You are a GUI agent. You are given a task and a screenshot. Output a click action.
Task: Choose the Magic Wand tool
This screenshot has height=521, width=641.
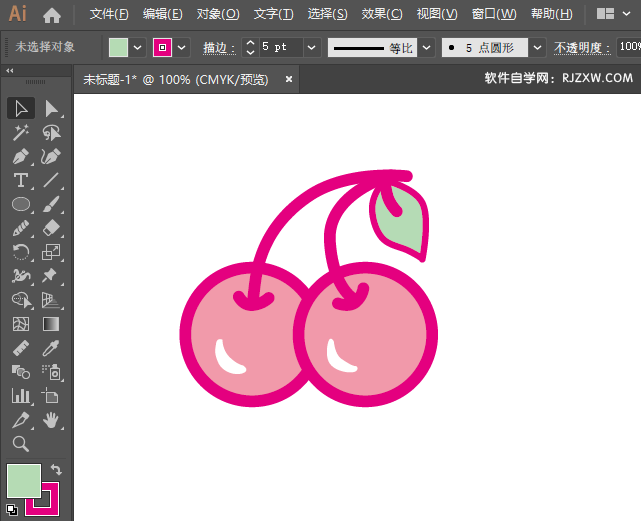[21, 132]
